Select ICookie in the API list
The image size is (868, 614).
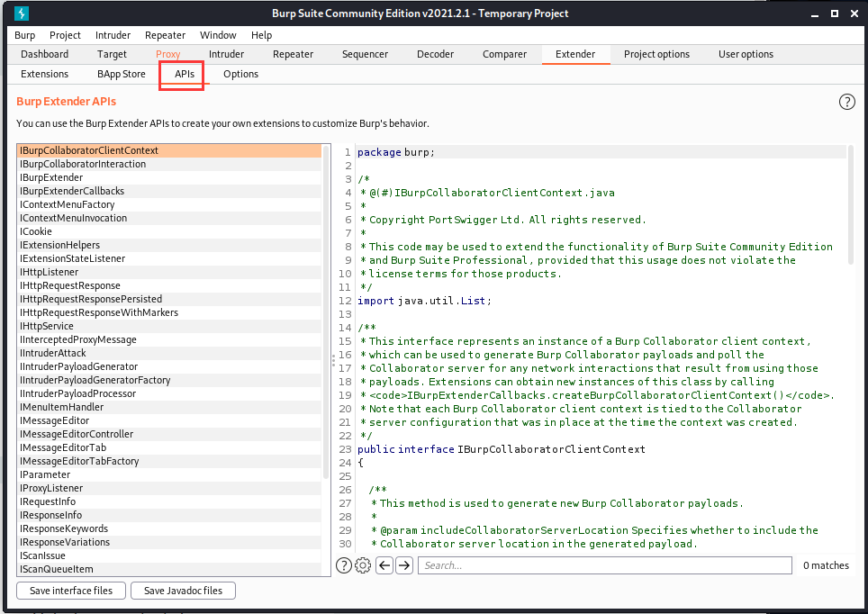point(169,232)
